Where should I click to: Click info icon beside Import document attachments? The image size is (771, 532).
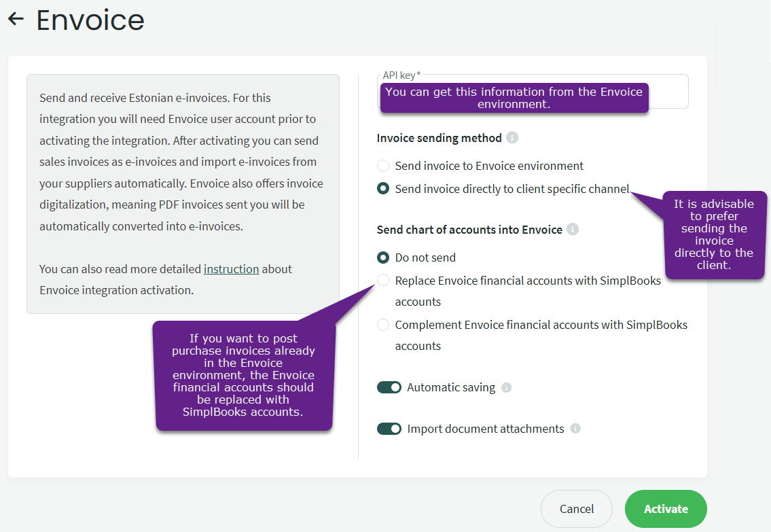[x=575, y=429]
